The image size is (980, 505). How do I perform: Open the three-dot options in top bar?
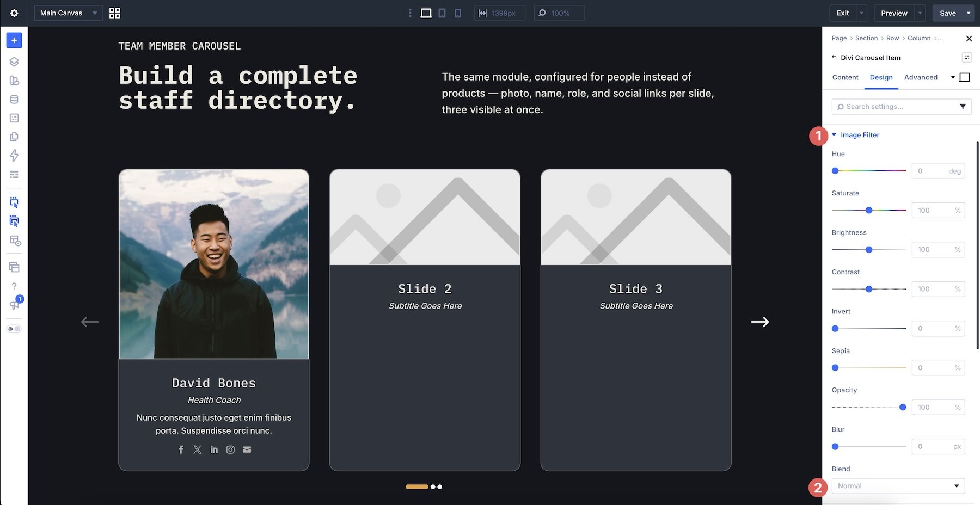pyautogui.click(x=410, y=13)
